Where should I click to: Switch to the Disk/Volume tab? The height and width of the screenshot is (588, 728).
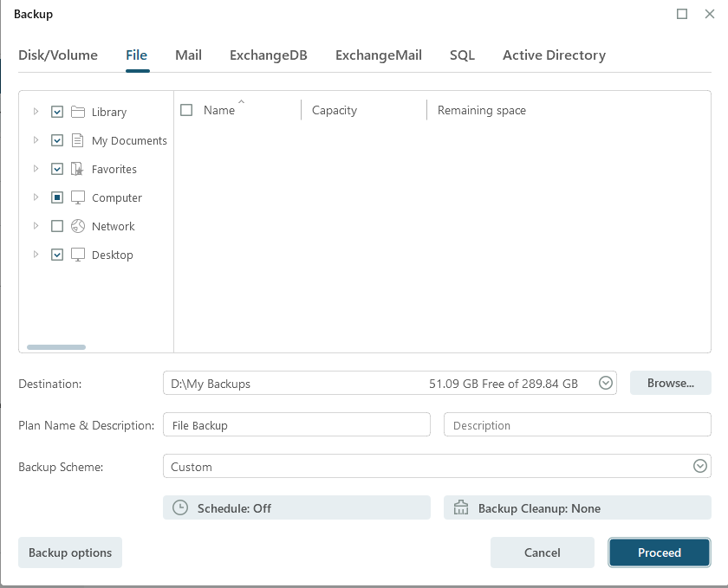pyautogui.click(x=58, y=55)
